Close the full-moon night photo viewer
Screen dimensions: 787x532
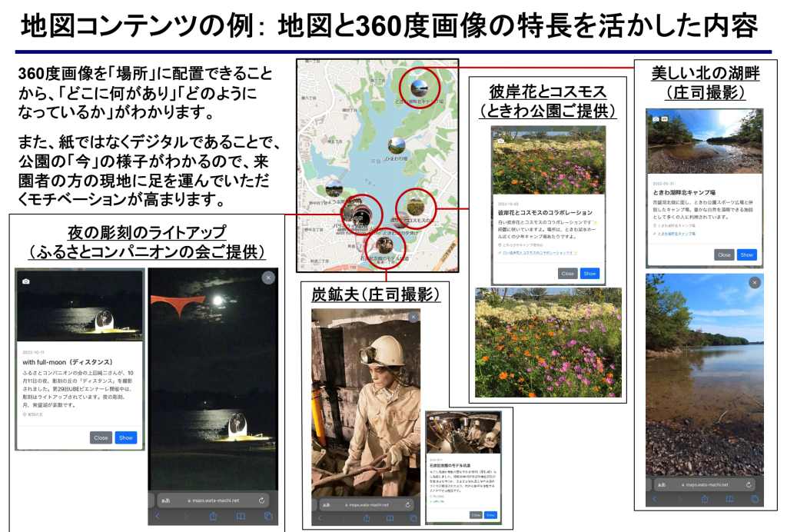[x=267, y=278]
